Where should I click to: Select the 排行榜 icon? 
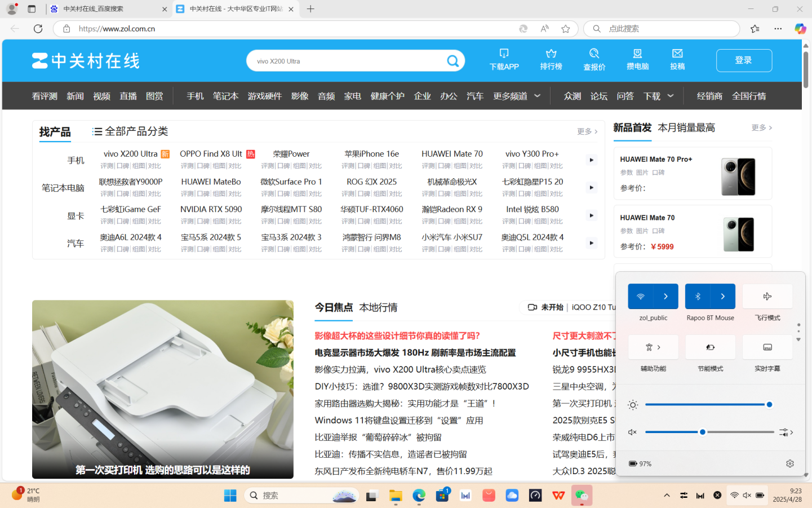pos(551,59)
